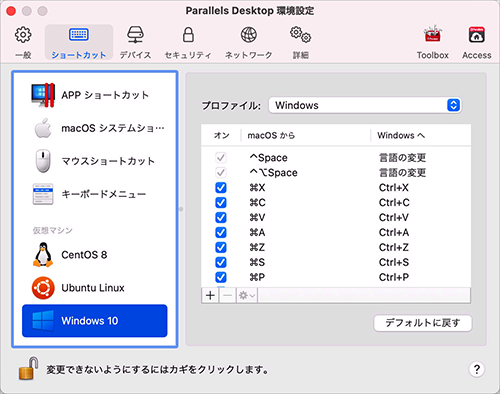500x394 pixels.
Task: Select the Ctrl+P mapping cell
Action: tap(394, 277)
